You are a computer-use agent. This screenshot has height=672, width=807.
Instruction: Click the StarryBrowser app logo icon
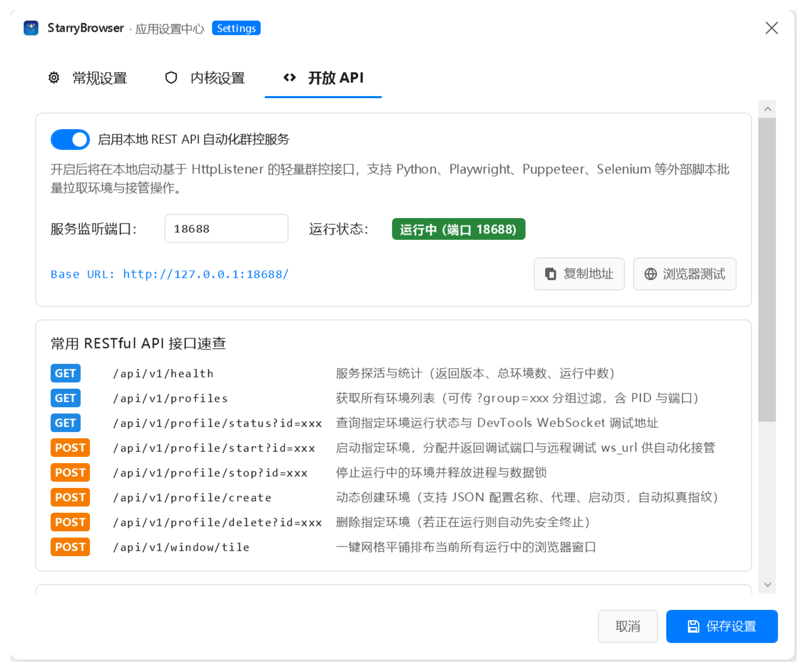coord(31,28)
